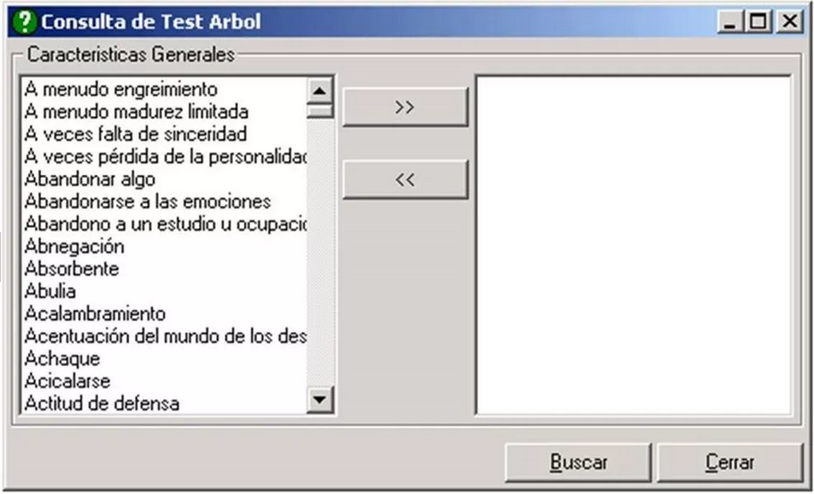This screenshot has height=494, width=814.
Task: Click the list scrollbar up arrow
Action: click(319, 91)
